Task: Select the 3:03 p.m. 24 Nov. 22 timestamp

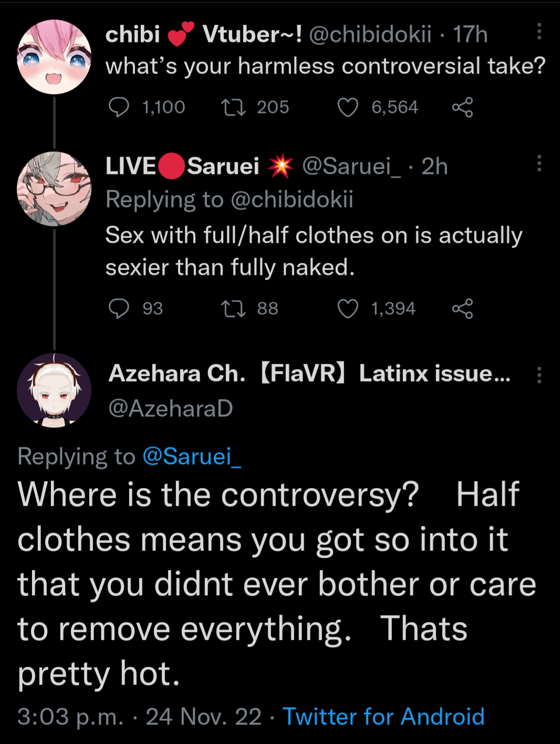Action: 139,717
